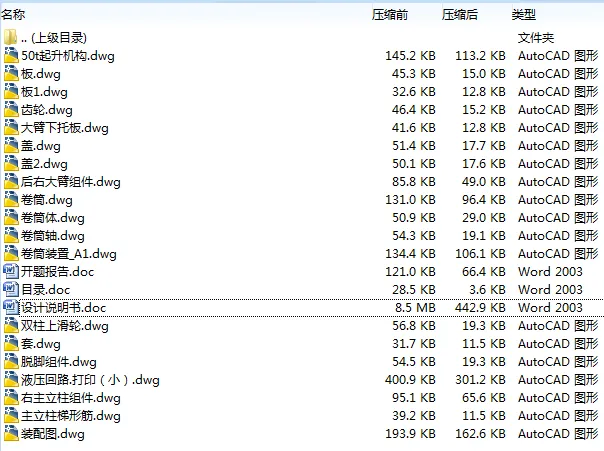This screenshot has height=451, width=604.
Task: Click the 162.6 KB compressed size value
Action: click(480, 434)
